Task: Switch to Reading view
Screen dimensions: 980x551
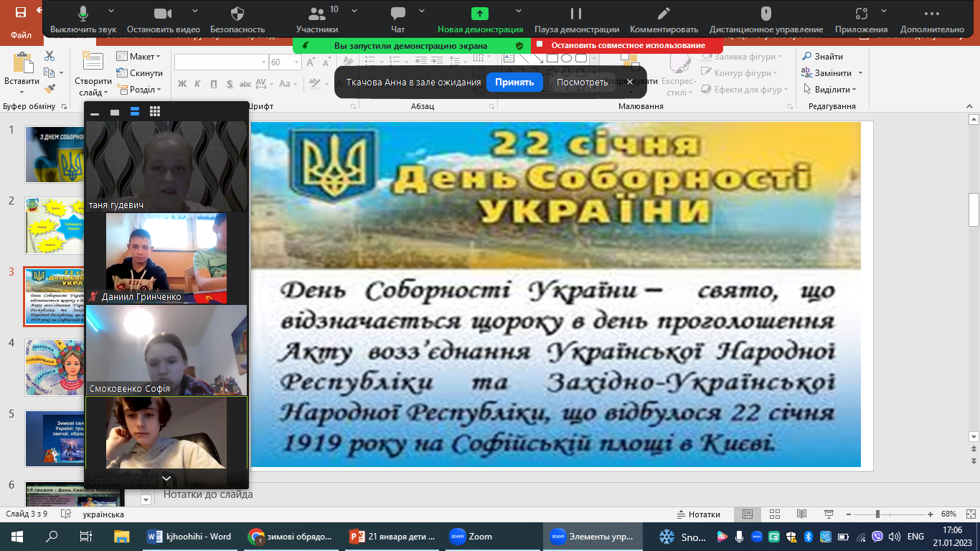Action: pos(801,514)
